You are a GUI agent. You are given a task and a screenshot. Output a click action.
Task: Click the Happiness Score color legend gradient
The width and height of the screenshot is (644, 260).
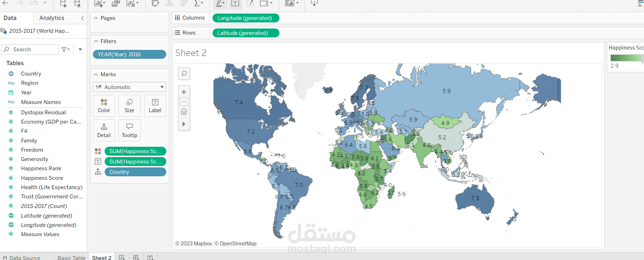[627, 58]
